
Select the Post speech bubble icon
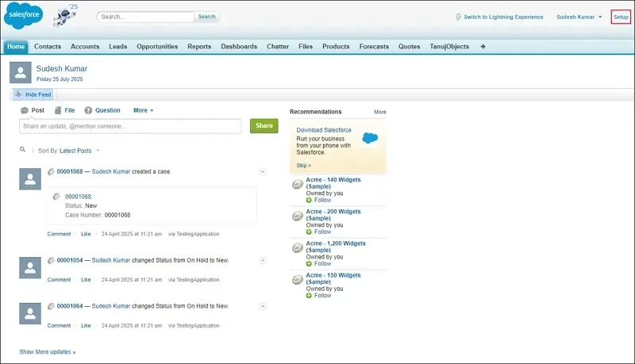(x=25, y=110)
